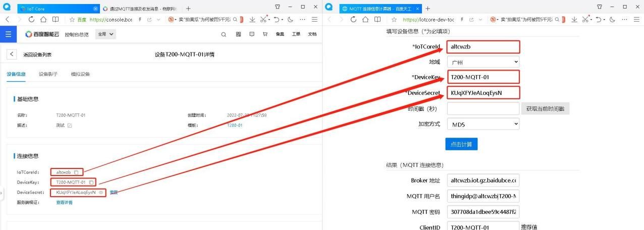Edit the 描述 测试 description
The image size is (644, 230).
pos(70,125)
